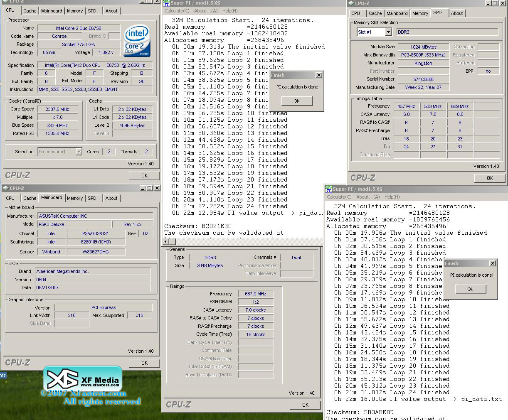Click the Super PI icon in lower Super PI title bar

click(328, 189)
